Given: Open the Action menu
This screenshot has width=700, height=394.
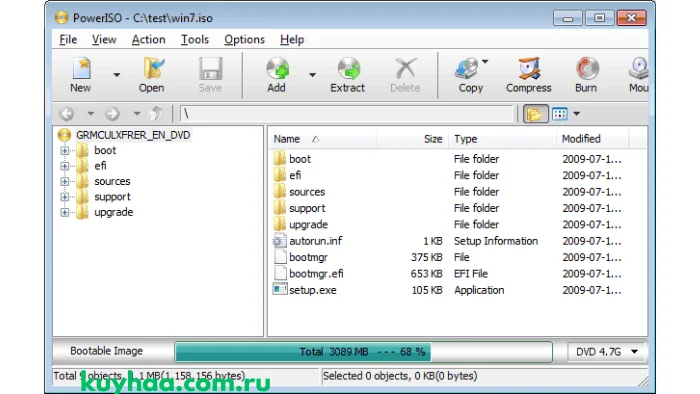Looking at the screenshot, I should pos(148,40).
